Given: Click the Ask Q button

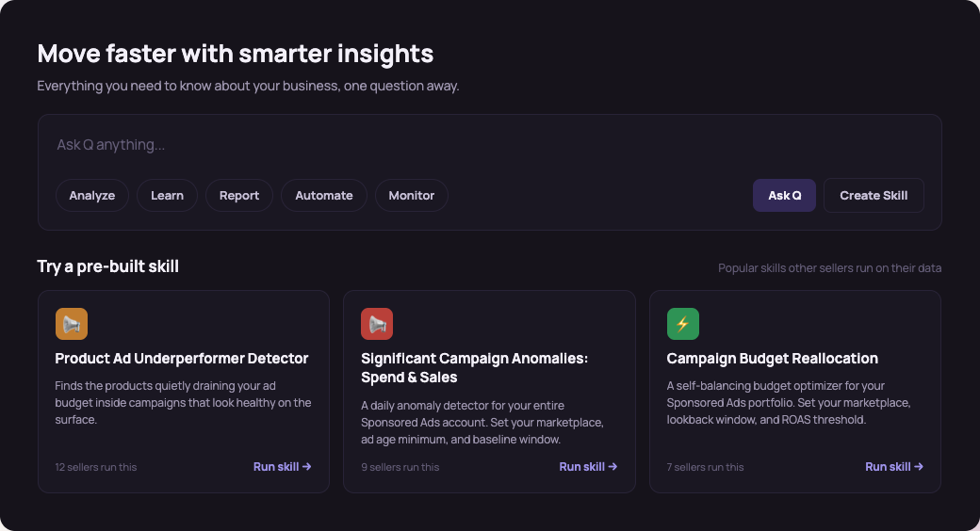Looking at the screenshot, I should [x=784, y=196].
